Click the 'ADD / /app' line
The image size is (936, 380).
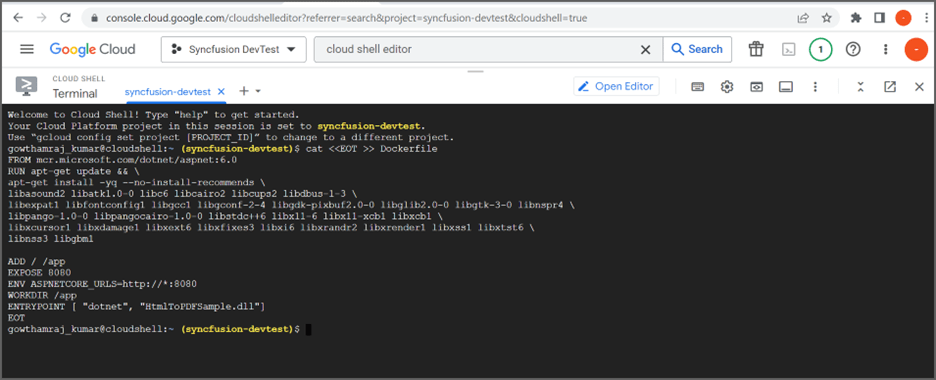[36, 261]
